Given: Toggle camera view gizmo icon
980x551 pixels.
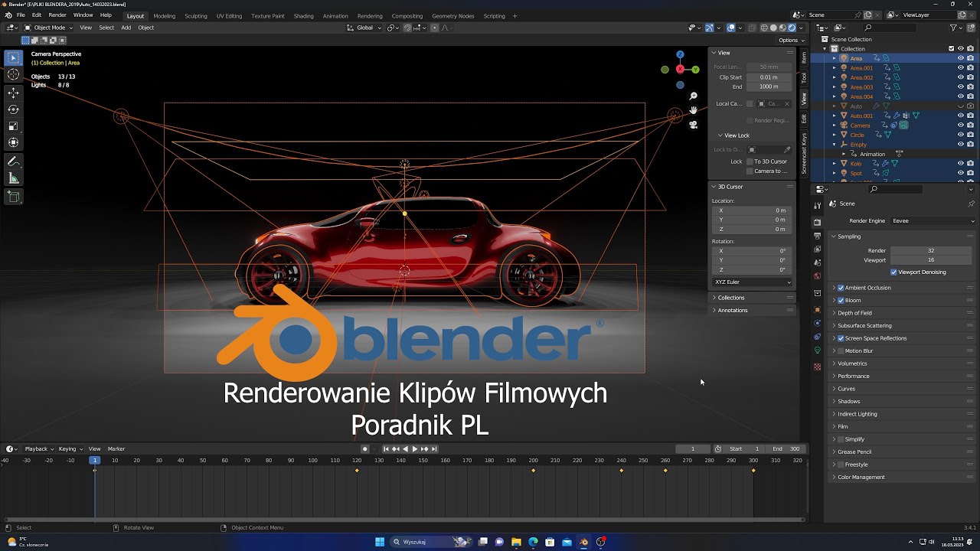Looking at the screenshot, I should coord(693,125).
